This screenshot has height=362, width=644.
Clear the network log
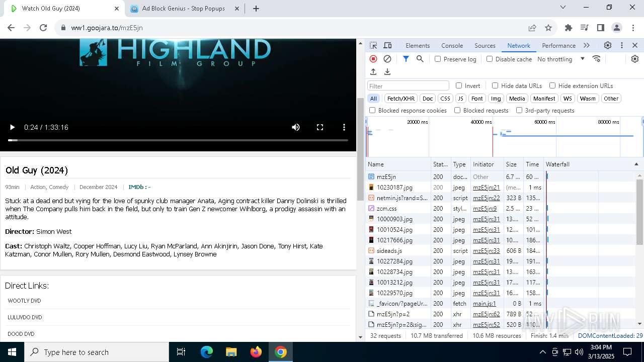point(387,59)
